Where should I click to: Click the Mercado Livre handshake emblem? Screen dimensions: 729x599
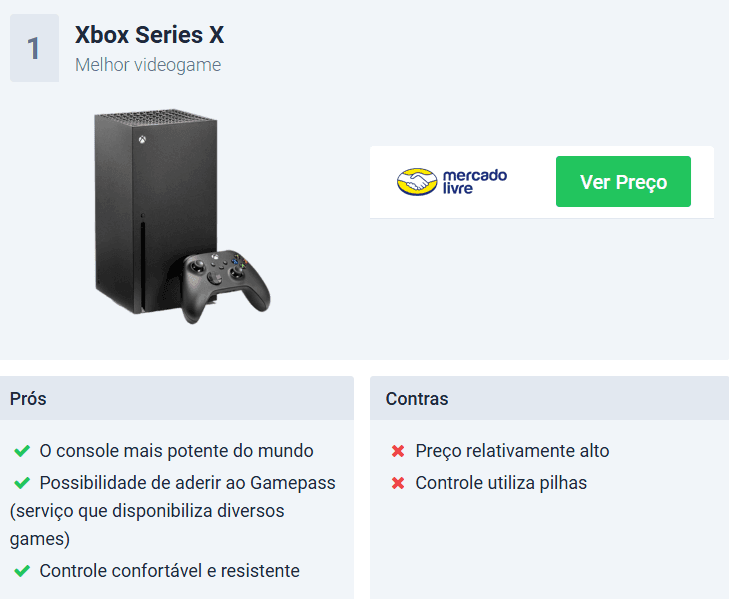click(417, 181)
